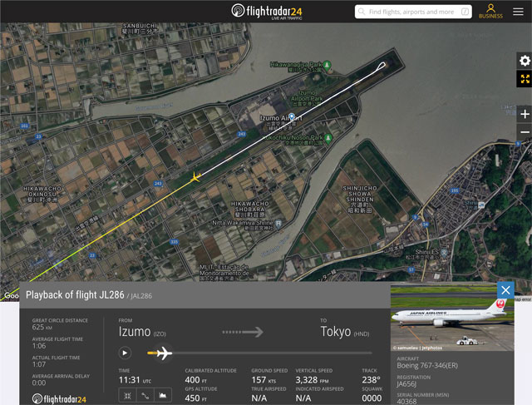Play the flight JL286 playback
The height and width of the screenshot is (405, 532).
click(125, 353)
